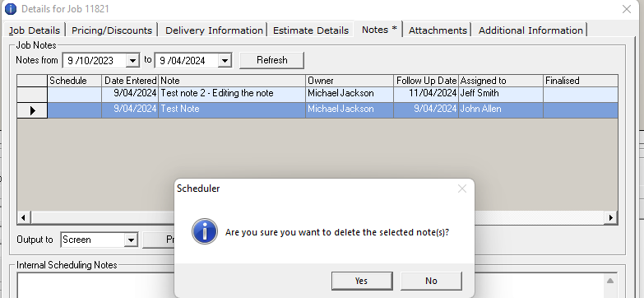Select the row marker arrow for Test Note
644x298 pixels.
32,110
